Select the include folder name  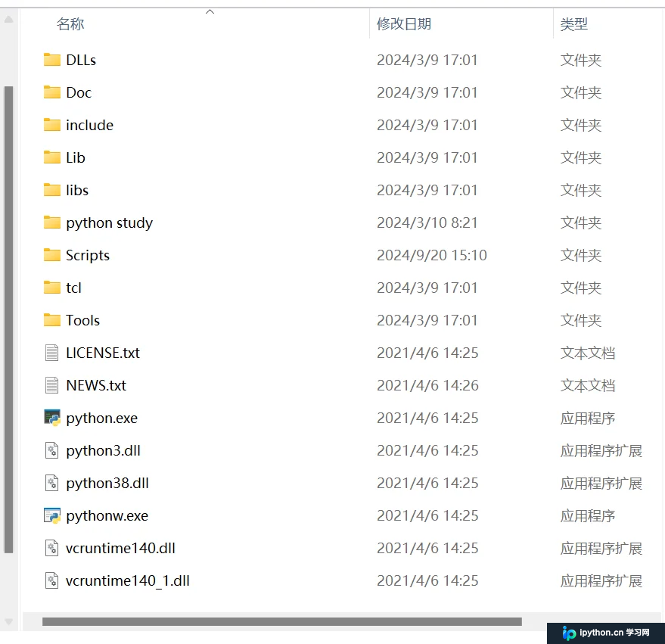click(89, 125)
